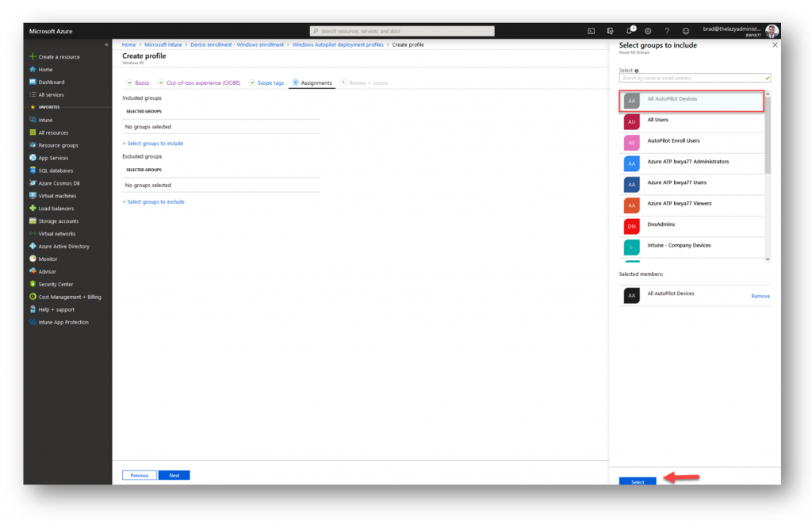
Task: Click + Select groups to exclude
Action: click(153, 202)
